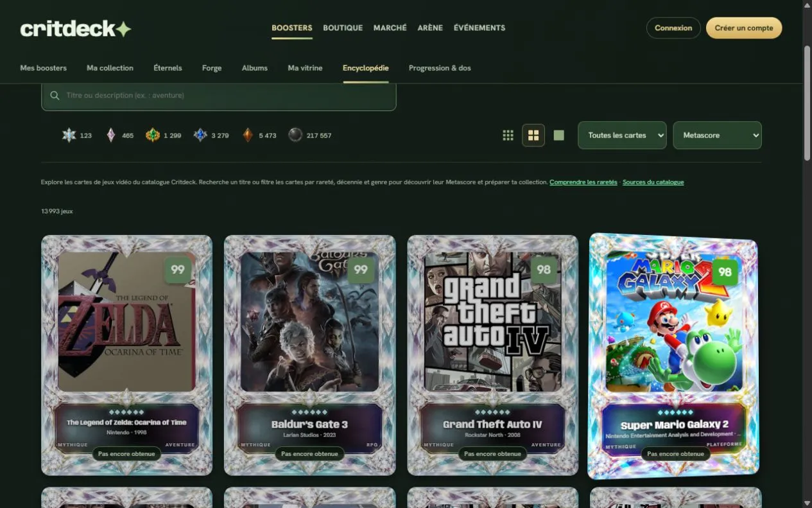Select the green gem rarity icon showing 1 299

click(x=153, y=136)
